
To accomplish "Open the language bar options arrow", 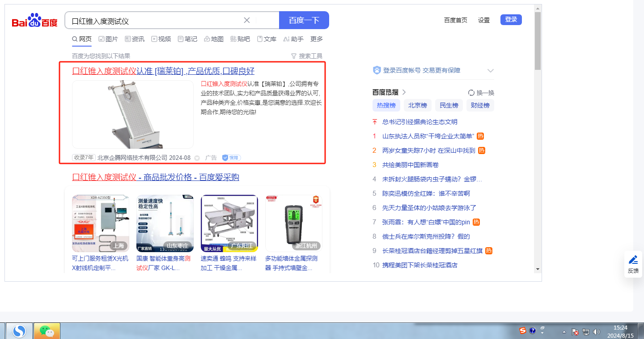I will pyautogui.click(x=542, y=333).
